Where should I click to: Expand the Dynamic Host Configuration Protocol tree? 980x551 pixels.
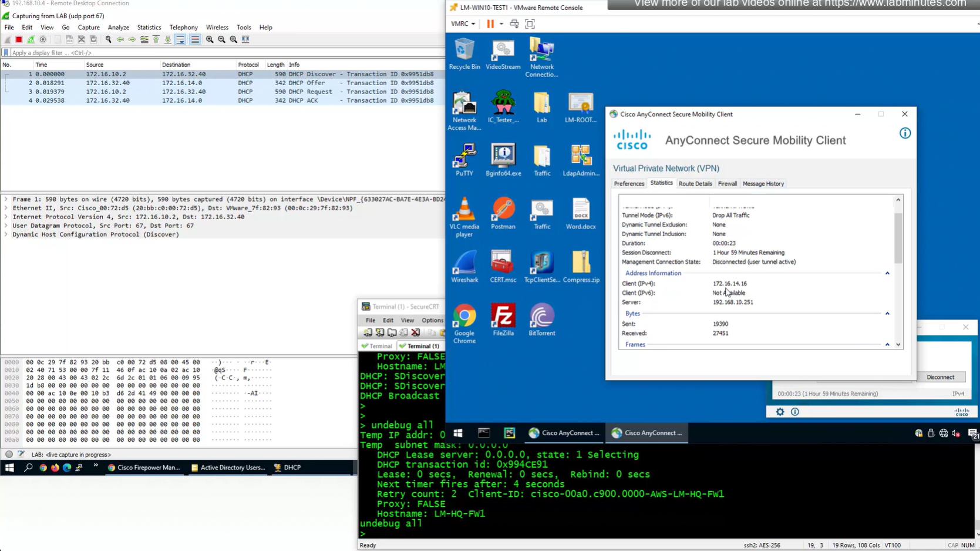pyautogui.click(x=6, y=234)
